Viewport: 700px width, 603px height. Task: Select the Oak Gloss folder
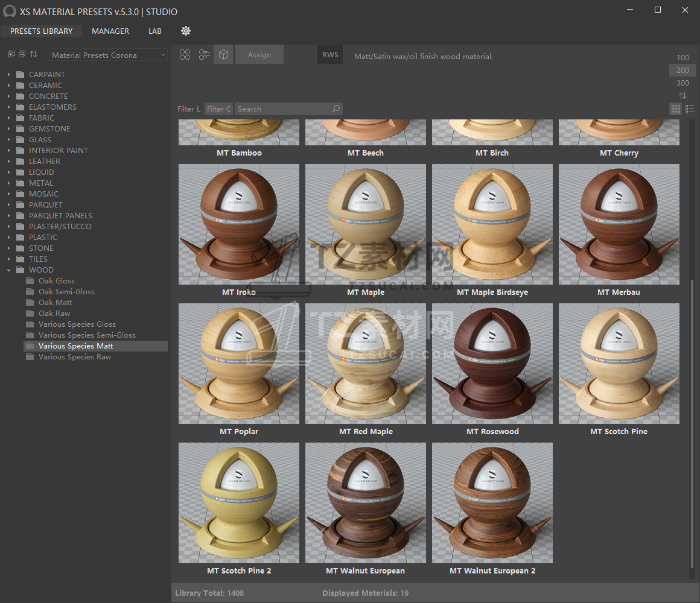coord(56,281)
